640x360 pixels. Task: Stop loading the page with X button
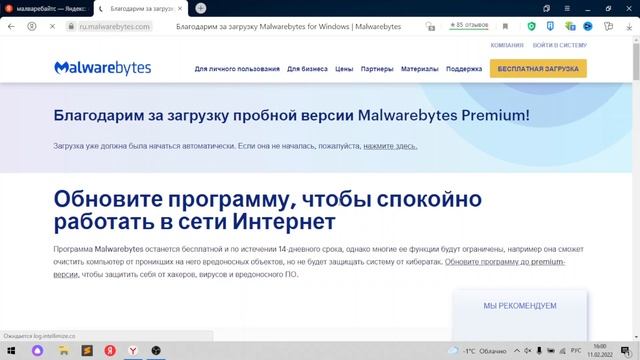(52, 27)
